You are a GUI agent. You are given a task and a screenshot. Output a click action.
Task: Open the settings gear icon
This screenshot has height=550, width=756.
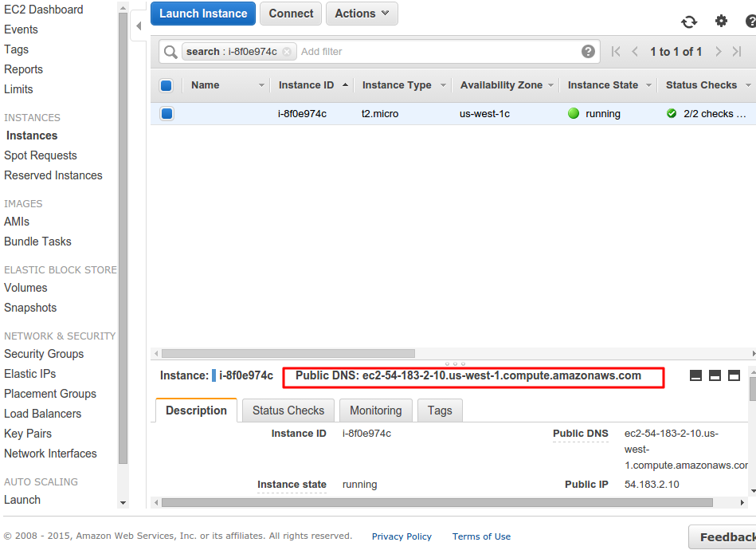point(721,21)
